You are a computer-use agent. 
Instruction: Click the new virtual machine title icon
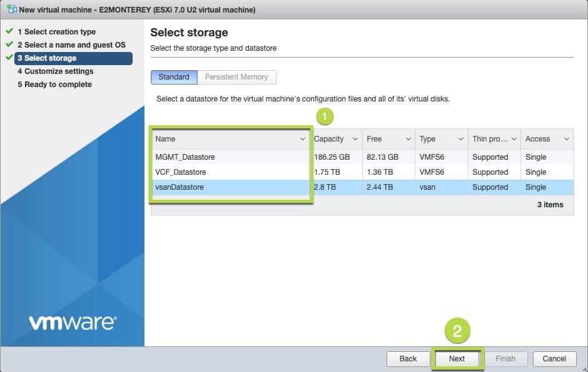pos(12,9)
